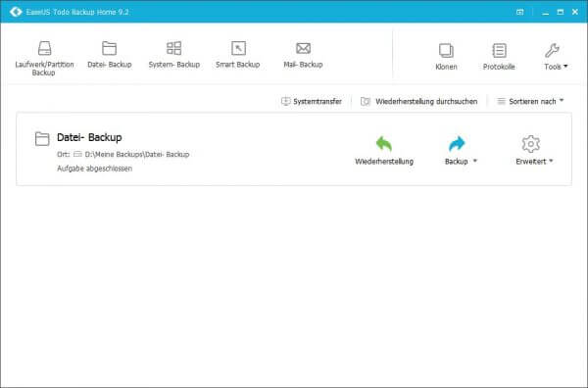Click the title bar icon next to minimize
This screenshot has width=588, height=388.
click(x=519, y=12)
